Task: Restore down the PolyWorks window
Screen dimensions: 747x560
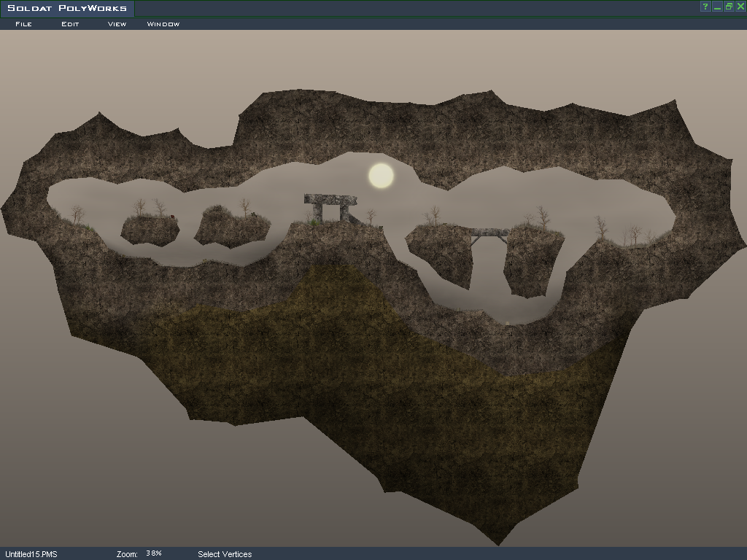Action: 729,7
